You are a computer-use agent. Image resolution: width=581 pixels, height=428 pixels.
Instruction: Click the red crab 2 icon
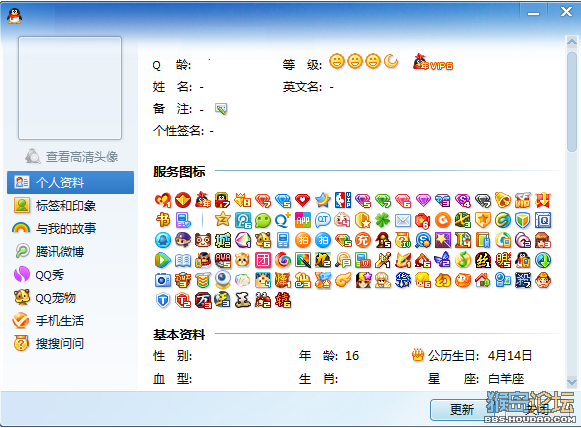tap(263, 300)
